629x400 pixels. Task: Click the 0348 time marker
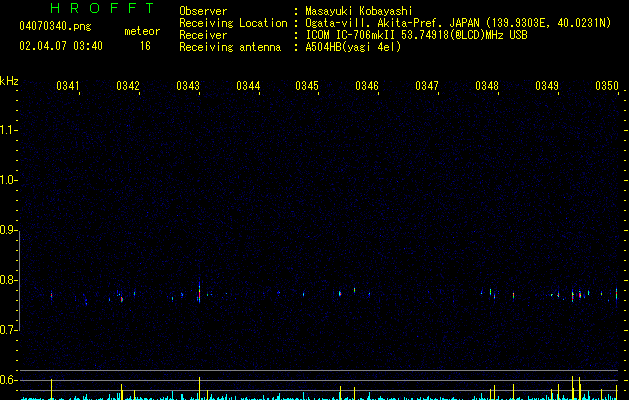point(487,85)
